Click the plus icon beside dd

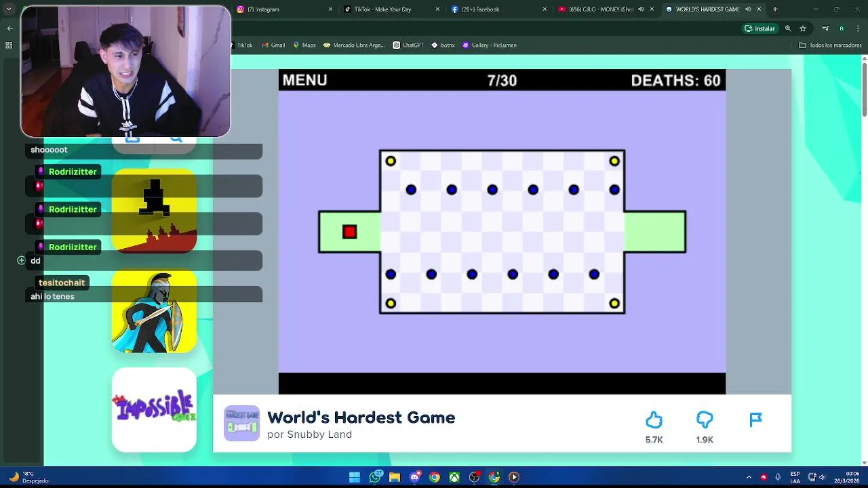point(21,260)
